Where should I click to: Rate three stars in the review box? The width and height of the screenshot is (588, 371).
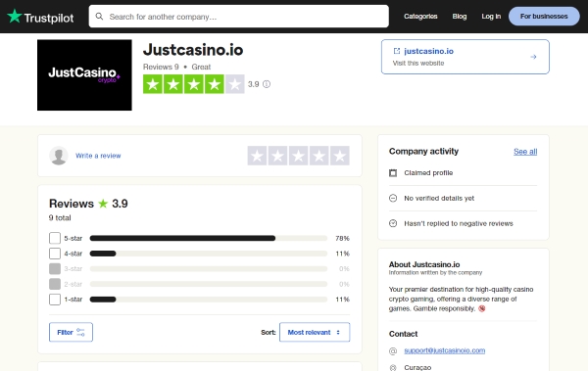299,156
